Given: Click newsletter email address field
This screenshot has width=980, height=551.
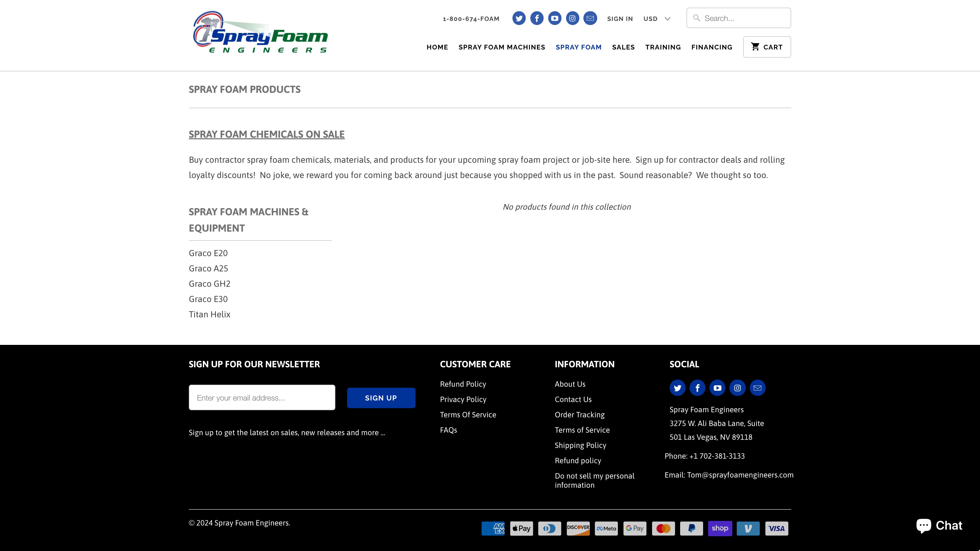Looking at the screenshot, I should click(x=262, y=398).
